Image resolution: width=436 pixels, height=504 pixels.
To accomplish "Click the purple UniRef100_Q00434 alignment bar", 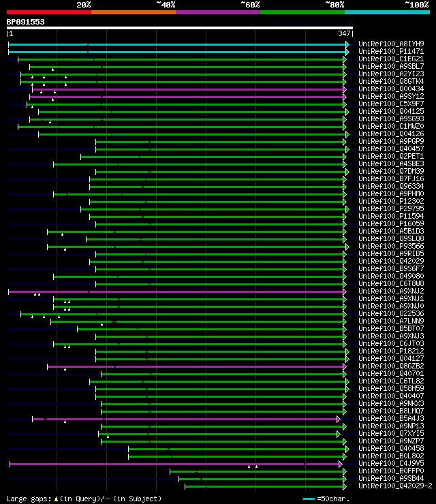I will click(x=188, y=89).
